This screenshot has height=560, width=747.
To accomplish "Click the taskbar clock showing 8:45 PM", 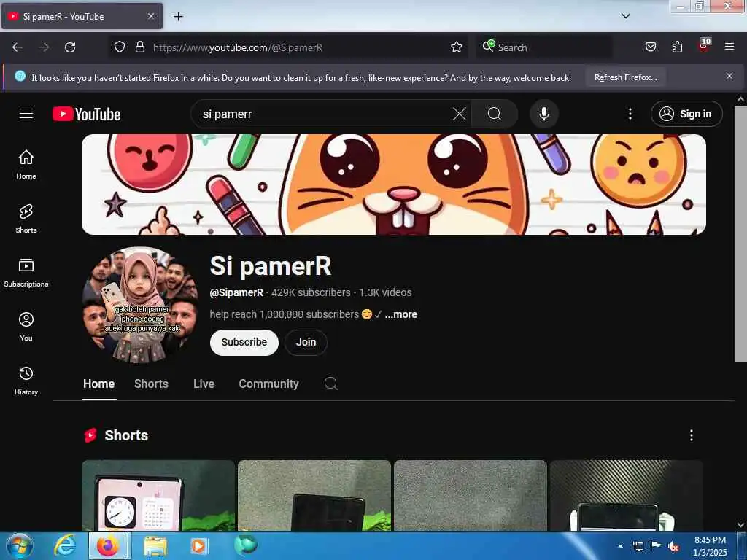I will pos(710,546).
